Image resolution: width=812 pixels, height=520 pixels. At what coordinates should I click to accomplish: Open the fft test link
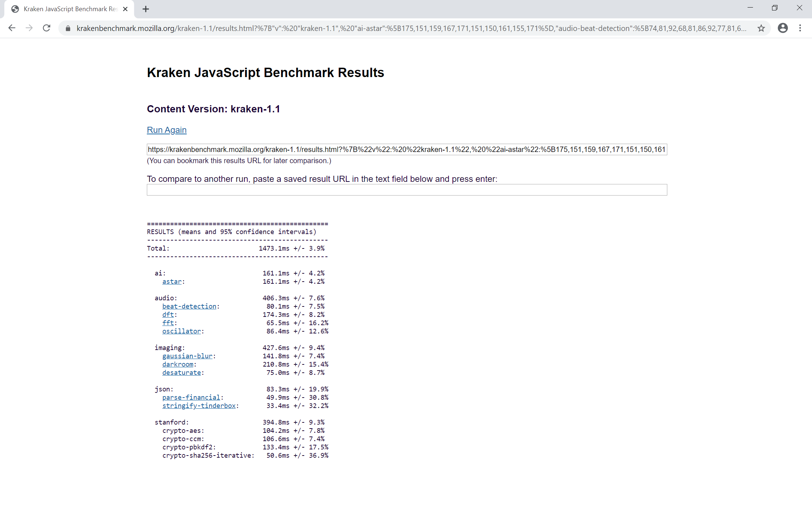click(x=168, y=323)
